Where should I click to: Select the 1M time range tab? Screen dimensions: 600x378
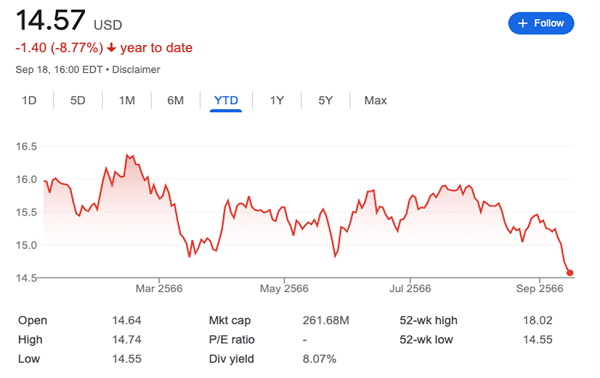(x=127, y=100)
